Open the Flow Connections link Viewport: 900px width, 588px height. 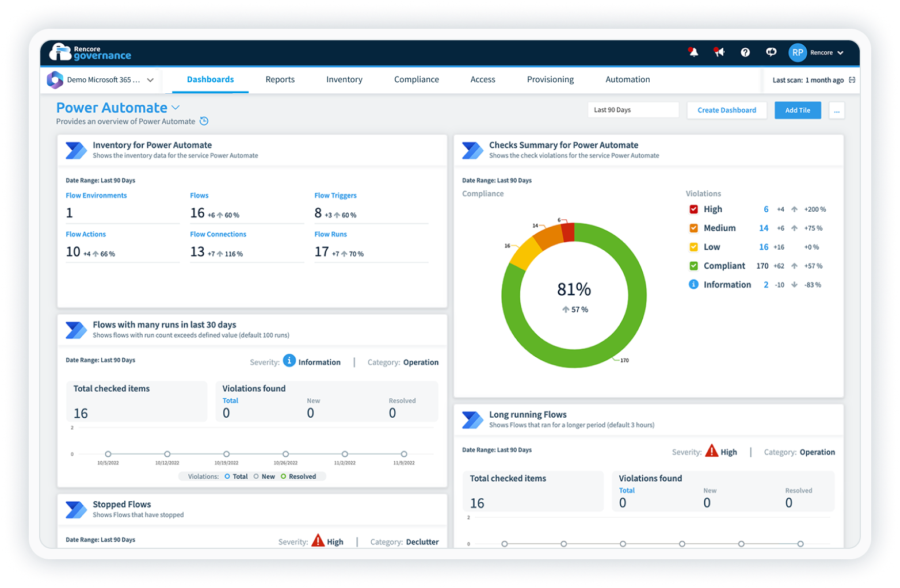pyautogui.click(x=218, y=234)
